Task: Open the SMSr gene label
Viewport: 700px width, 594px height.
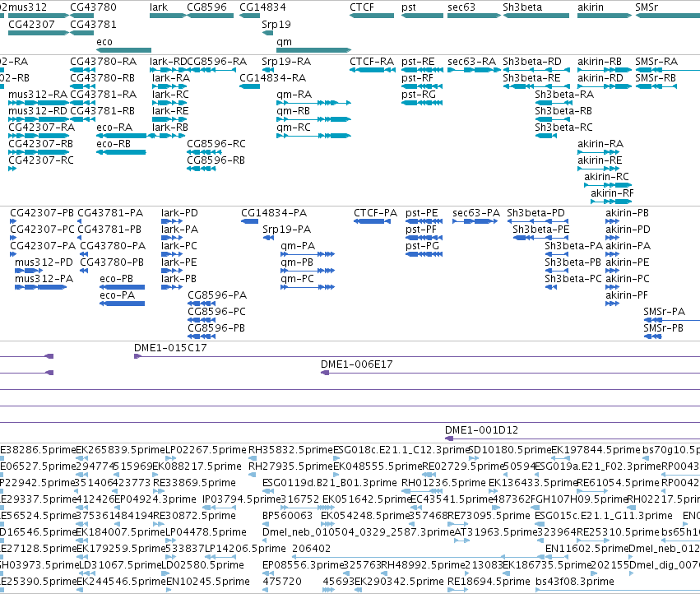Action: 647,7
